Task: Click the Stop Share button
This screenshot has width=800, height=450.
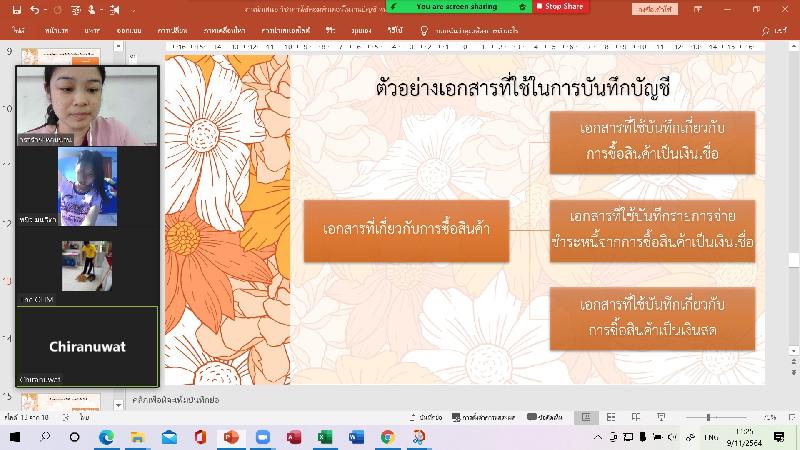Action: pyautogui.click(x=564, y=6)
